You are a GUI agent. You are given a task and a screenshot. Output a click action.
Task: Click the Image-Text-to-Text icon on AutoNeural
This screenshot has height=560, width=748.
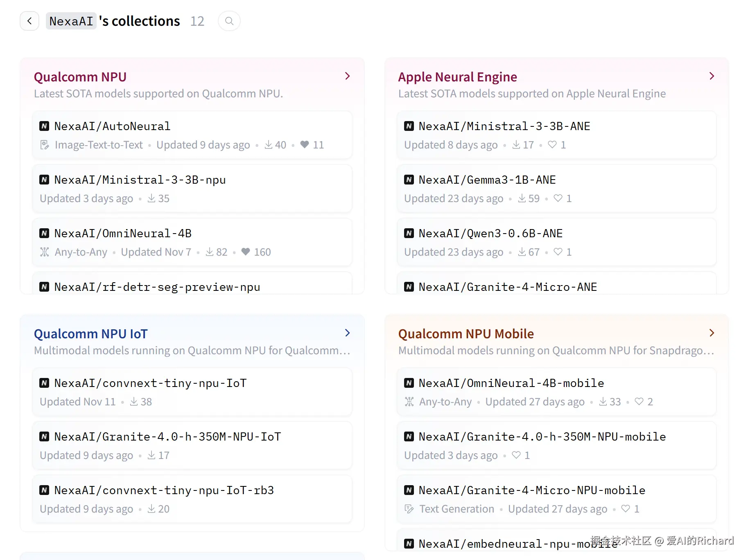tap(45, 145)
